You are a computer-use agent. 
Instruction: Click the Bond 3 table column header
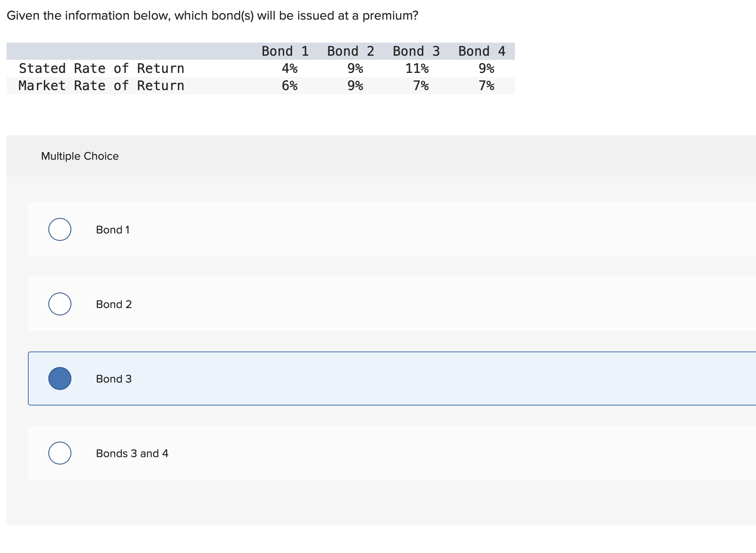[x=416, y=51]
